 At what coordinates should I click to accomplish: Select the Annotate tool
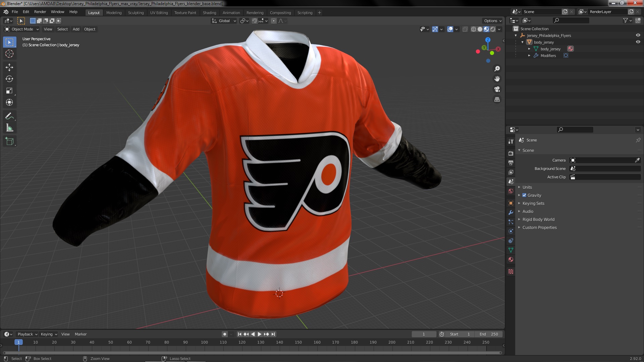(9, 116)
